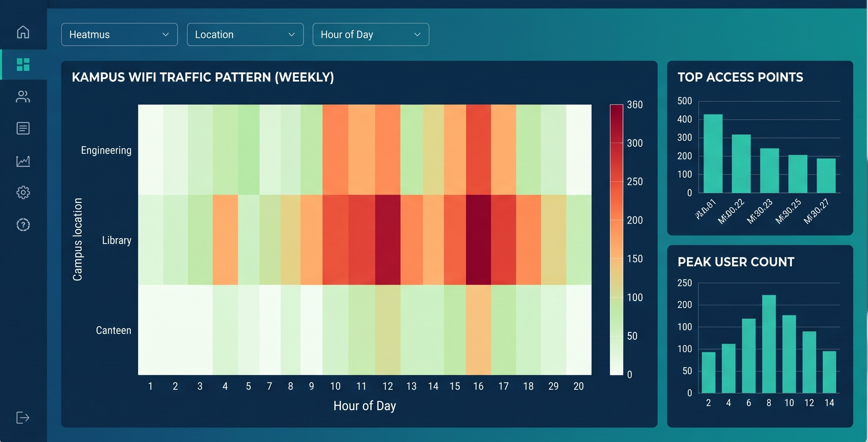Click the 500 label on Top Access Points axis

pos(685,101)
